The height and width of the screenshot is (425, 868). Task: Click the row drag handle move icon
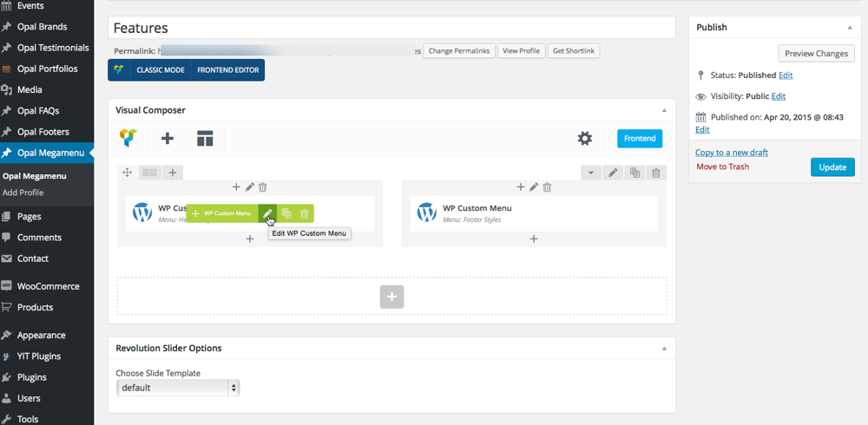(128, 173)
